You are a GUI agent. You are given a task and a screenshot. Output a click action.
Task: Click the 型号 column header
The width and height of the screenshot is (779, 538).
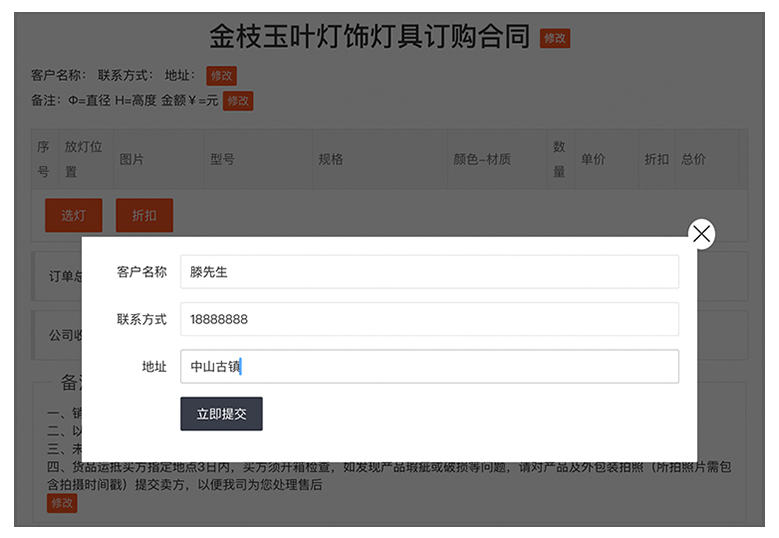[222, 159]
